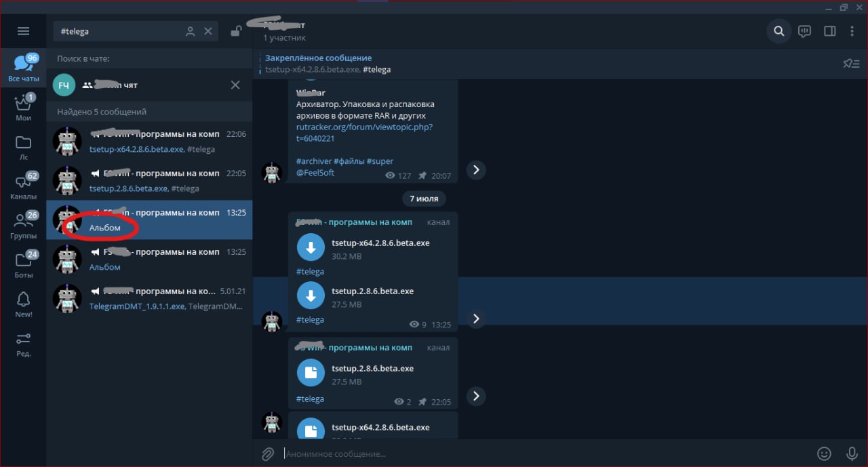
Task: Select the Все чаты folder
Action: [24, 68]
